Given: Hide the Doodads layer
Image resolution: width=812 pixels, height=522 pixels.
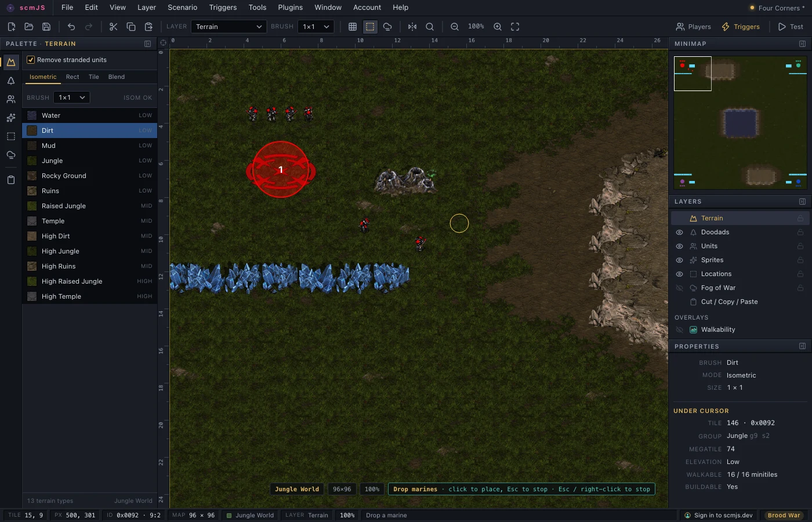Looking at the screenshot, I should [x=679, y=232].
